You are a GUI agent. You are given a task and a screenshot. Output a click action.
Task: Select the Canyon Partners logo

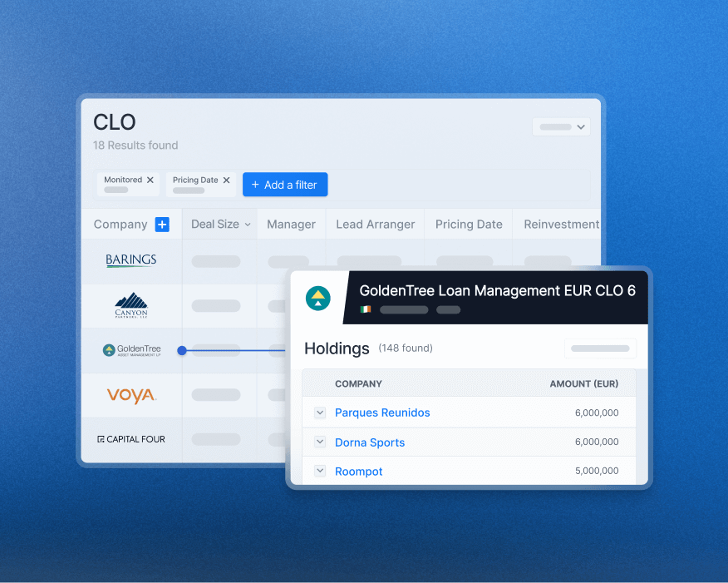(x=130, y=305)
